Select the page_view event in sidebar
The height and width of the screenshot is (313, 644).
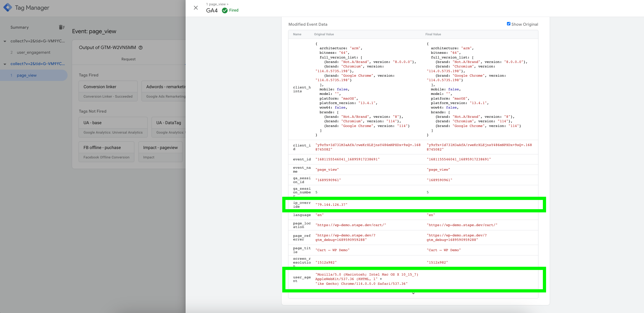34,75
